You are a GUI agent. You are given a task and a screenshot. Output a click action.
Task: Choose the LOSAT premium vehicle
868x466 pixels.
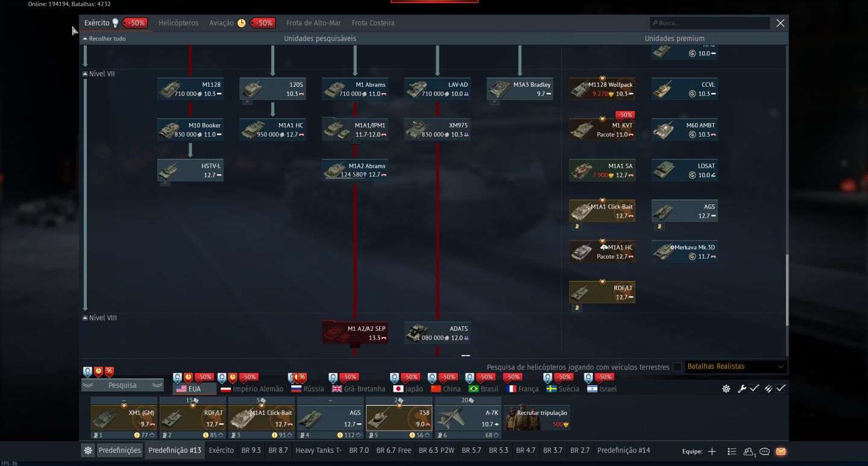684,170
